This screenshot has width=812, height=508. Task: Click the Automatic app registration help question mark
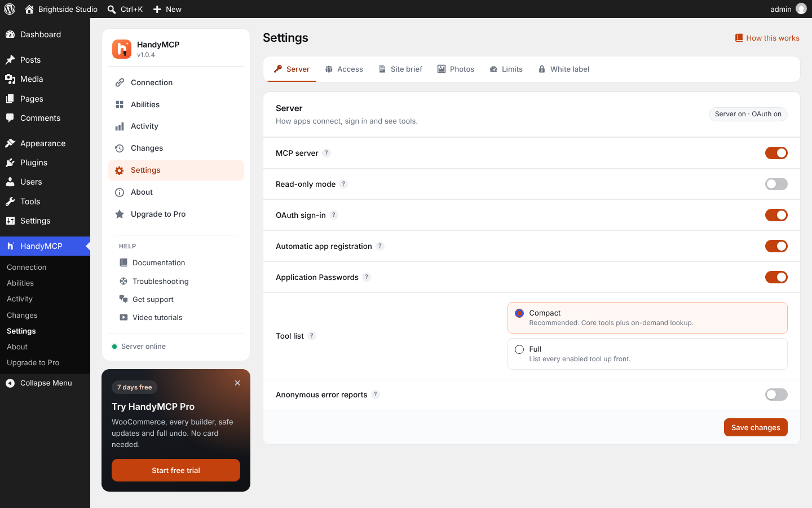(x=380, y=246)
